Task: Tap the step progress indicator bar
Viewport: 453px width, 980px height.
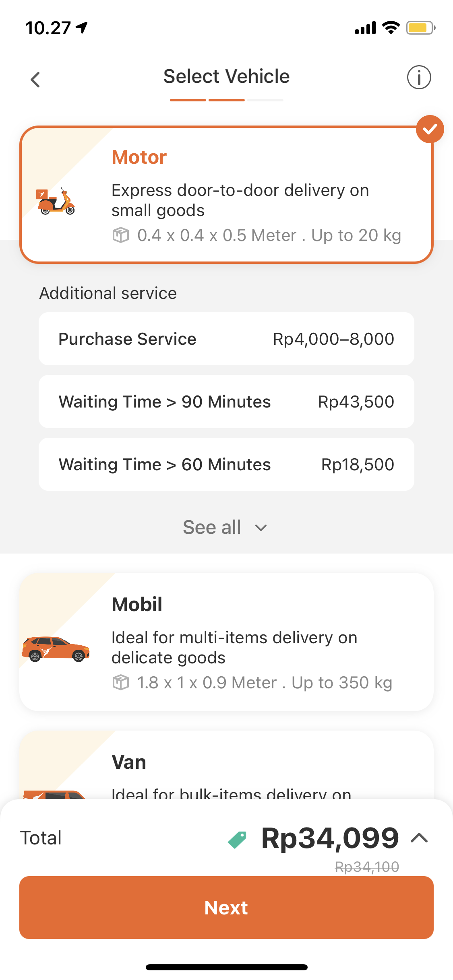Action: (x=226, y=100)
